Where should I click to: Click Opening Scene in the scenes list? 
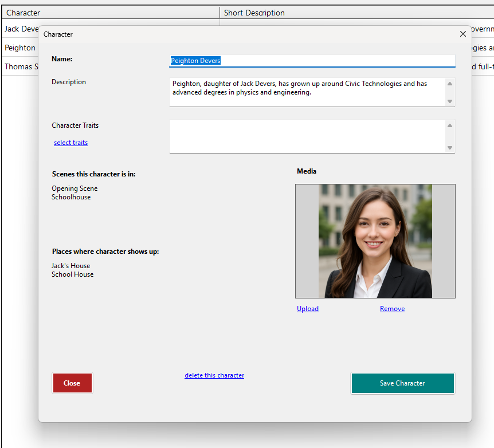[75, 188]
